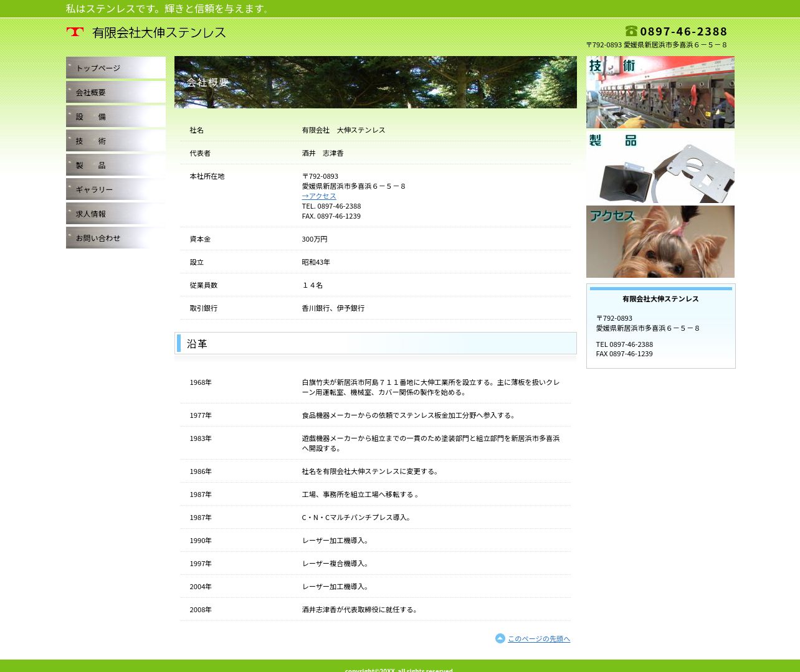Image resolution: width=800 pixels, height=672 pixels.
Task: Click sidebar box title 有限会社大伸ステンレス
Action: pyautogui.click(x=660, y=299)
